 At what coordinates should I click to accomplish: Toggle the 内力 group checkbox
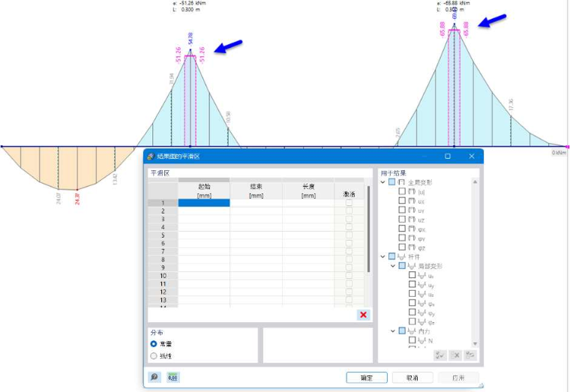[402, 331]
